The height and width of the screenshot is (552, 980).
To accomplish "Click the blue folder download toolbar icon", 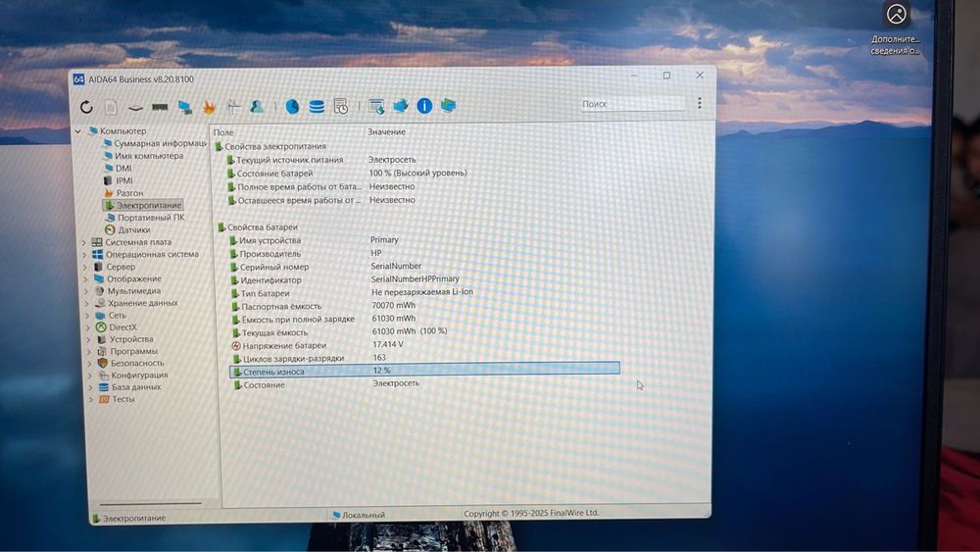I will click(401, 106).
